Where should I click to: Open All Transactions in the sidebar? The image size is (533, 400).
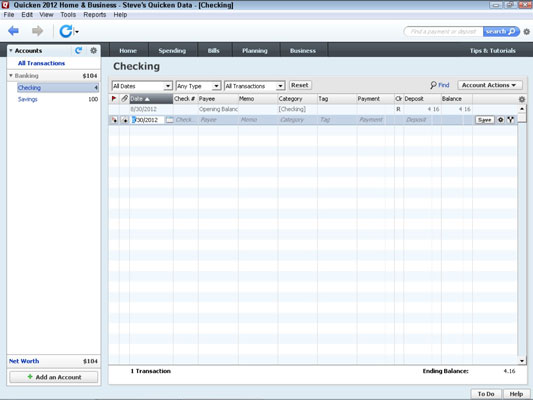[x=41, y=63]
